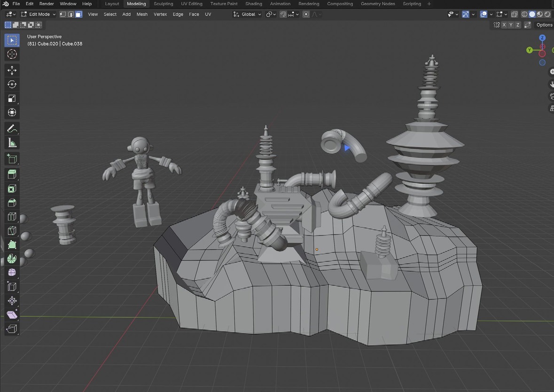This screenshot has height=392, width=554.
Task: Toggle snapping magnet in header
Action: coord(283,14)
